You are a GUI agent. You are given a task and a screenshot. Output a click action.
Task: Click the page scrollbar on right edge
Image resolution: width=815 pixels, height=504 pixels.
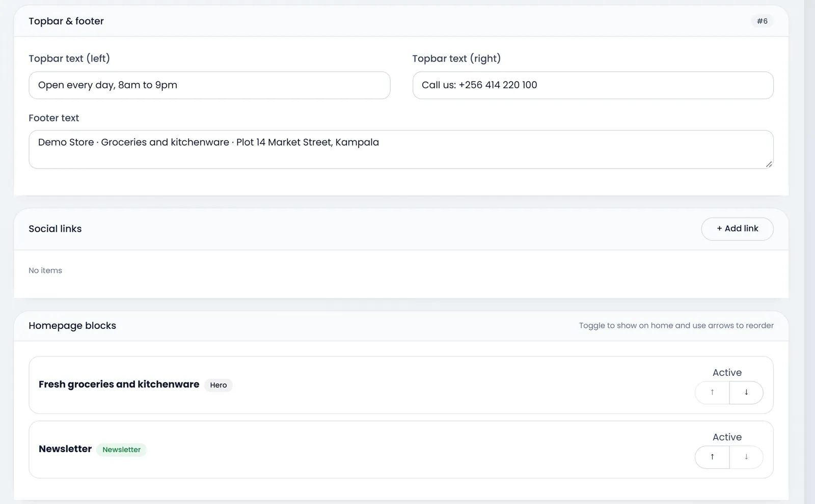(809, 252)
